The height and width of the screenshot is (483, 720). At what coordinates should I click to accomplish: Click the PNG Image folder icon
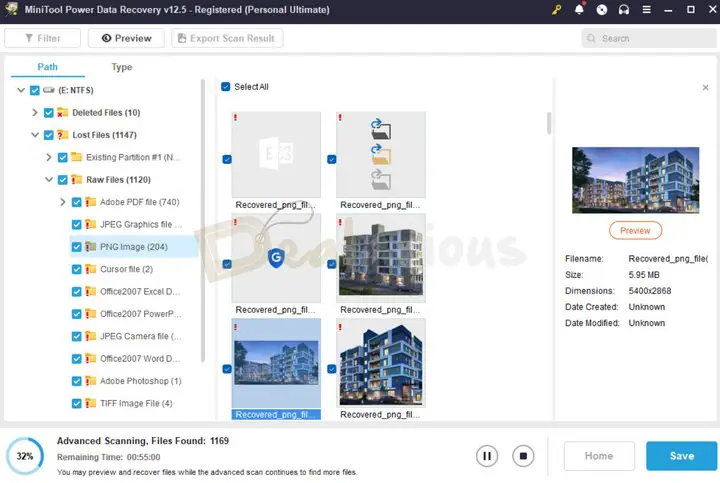point(91,247)
